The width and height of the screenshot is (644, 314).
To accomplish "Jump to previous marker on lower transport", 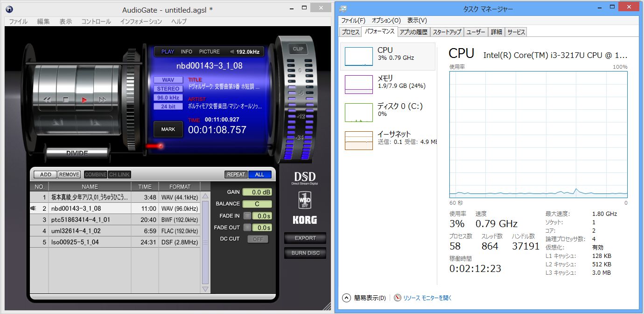I will [x=56, y=122].
